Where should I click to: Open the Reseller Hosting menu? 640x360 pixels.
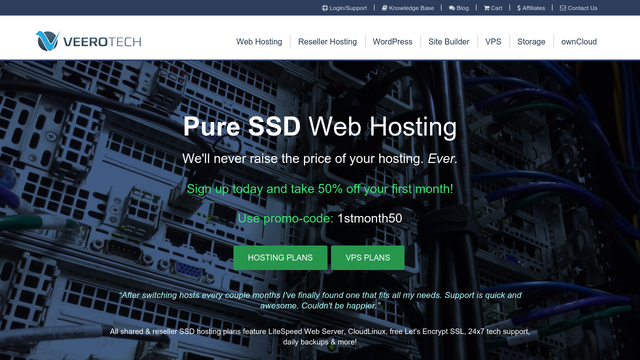pos(327,42)
